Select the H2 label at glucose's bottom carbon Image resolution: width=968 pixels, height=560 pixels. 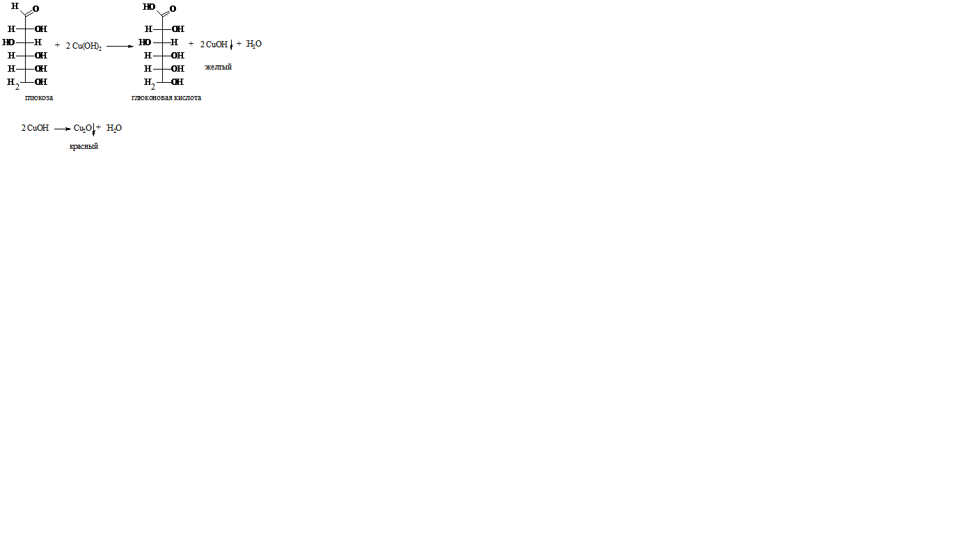(x=13, y=83)
